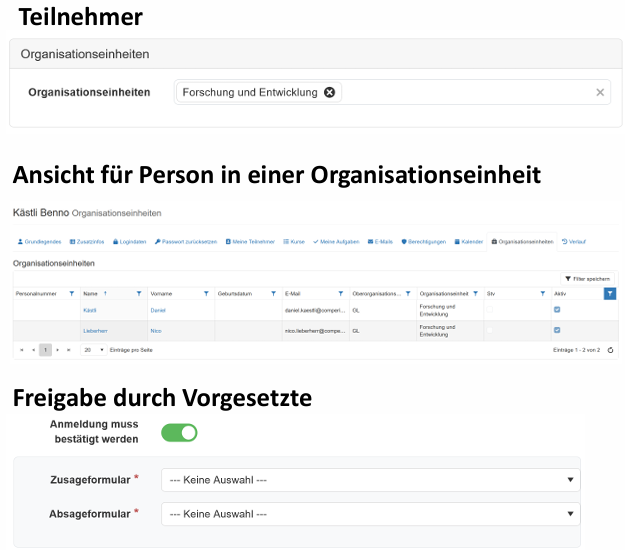625x550 pixels.
Task: Open the E-Mail column filter
Action: (x=341, y=294)
